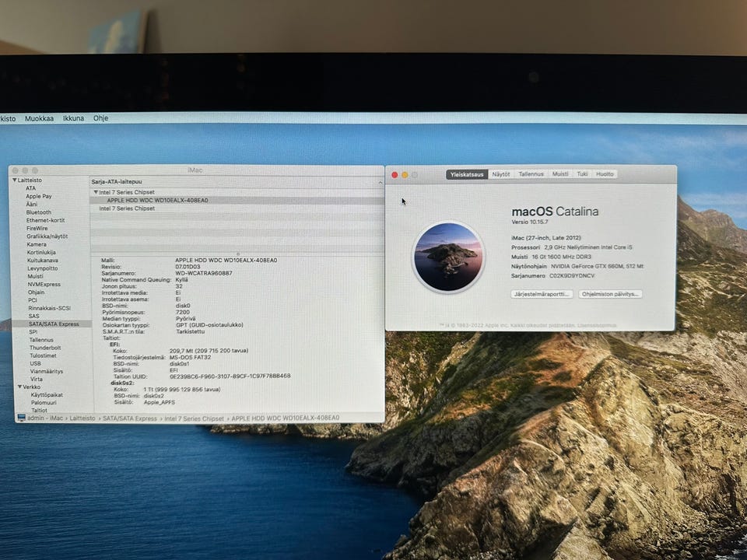Click the Ohjelmiston päivitys... button

click(x=610, y=294)
